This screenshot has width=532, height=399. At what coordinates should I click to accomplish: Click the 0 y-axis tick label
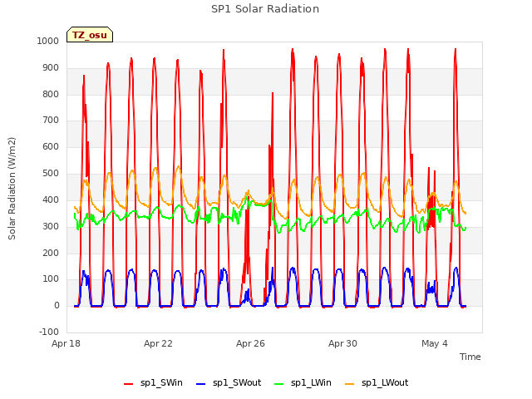point(57,305)
